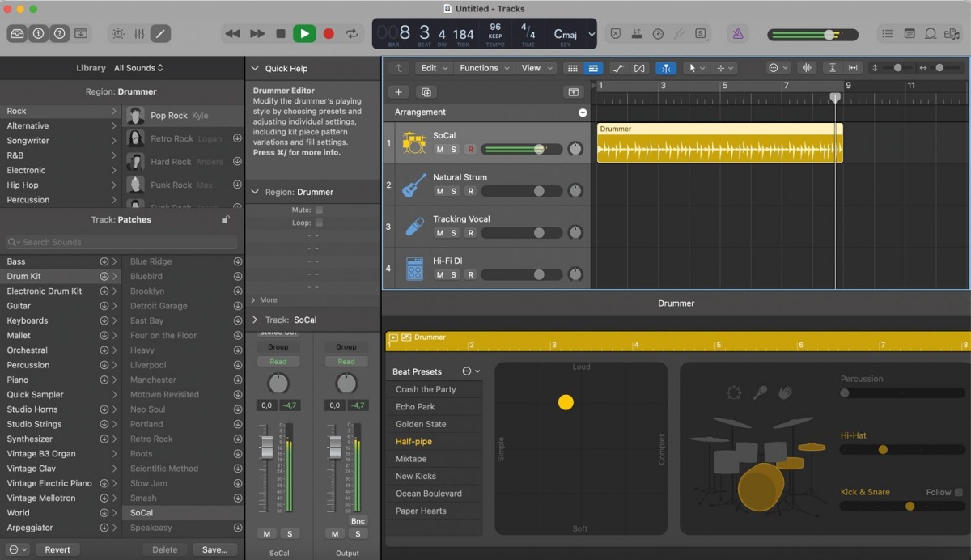Toggle the Editors pencil icon

click(x=160, y=34)
